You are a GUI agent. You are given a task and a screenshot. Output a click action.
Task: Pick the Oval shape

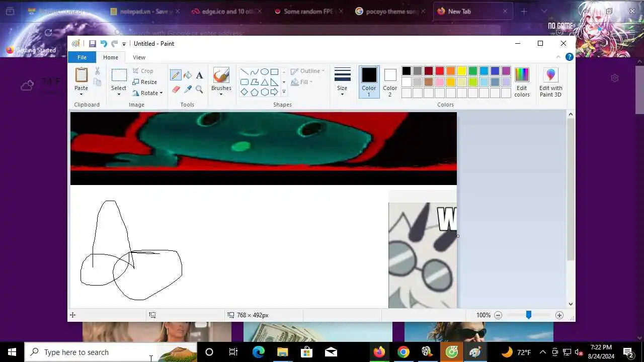click(x=264, y=72)
